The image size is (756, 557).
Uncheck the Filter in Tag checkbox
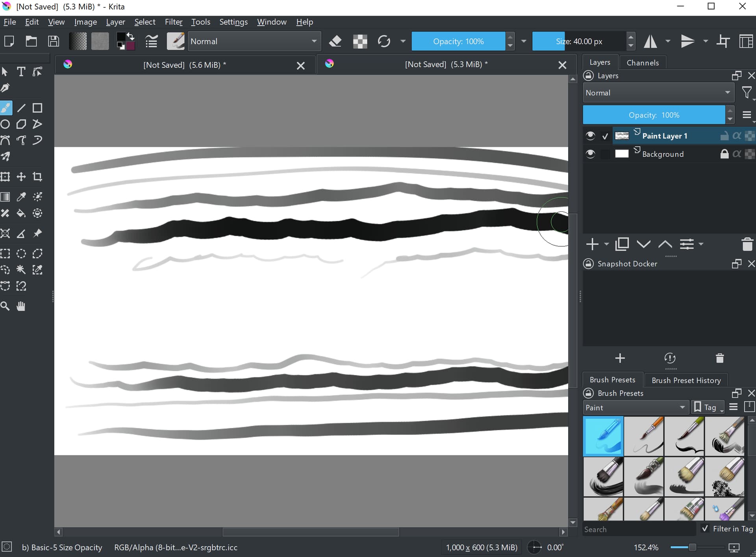click(x=705, y=529)
